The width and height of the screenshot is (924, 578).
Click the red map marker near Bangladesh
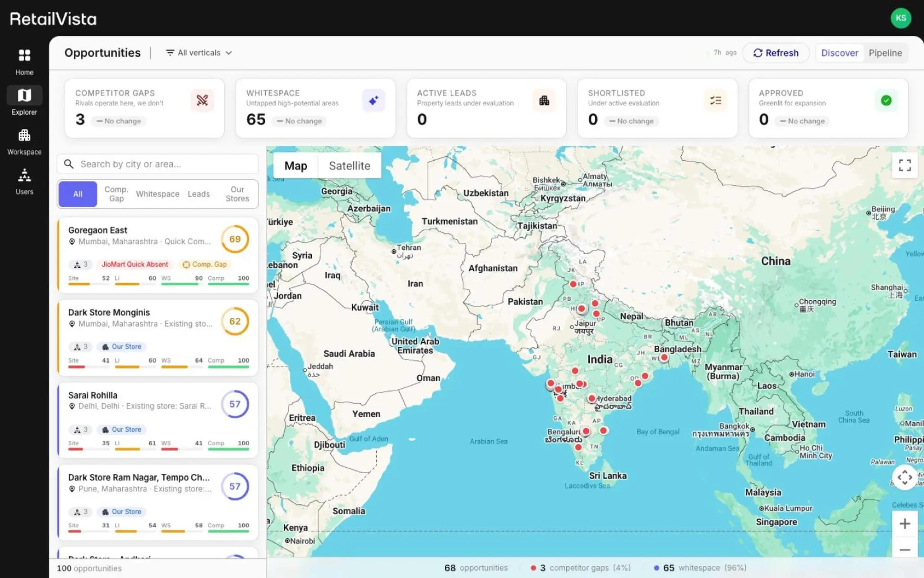[x=664, y=358]
